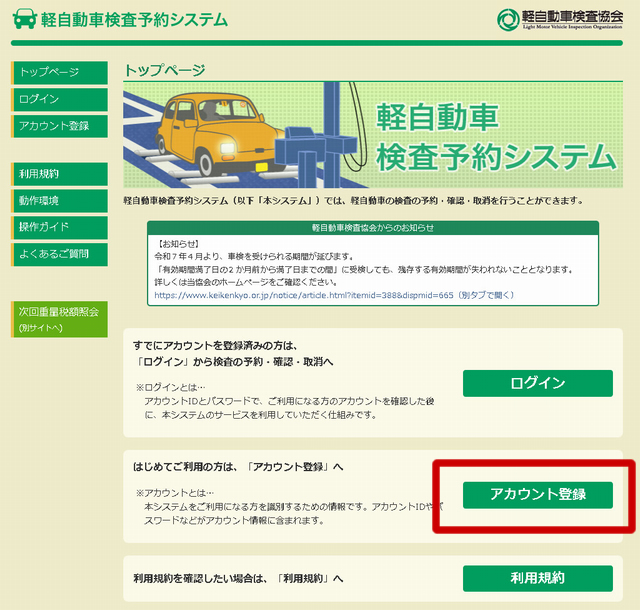The width and height of the screenshot is (640, 610).
Task: Open the keikenkyo.or.jp notice URL link
Action: pyautogui.click(x=334, y=295)
